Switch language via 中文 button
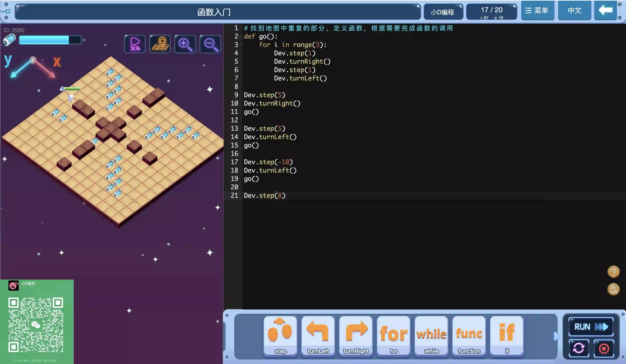The height and width of the screenshot is (364, 626). pos(574,10)
